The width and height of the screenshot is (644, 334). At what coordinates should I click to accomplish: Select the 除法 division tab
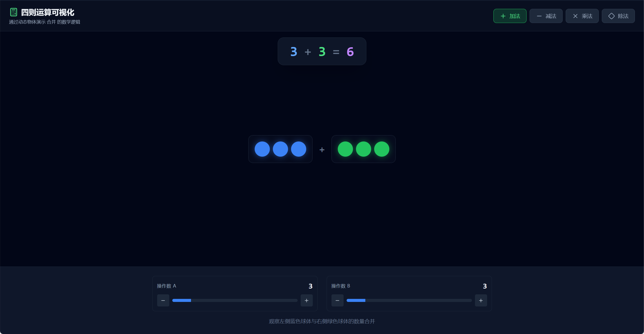[618, 16]
